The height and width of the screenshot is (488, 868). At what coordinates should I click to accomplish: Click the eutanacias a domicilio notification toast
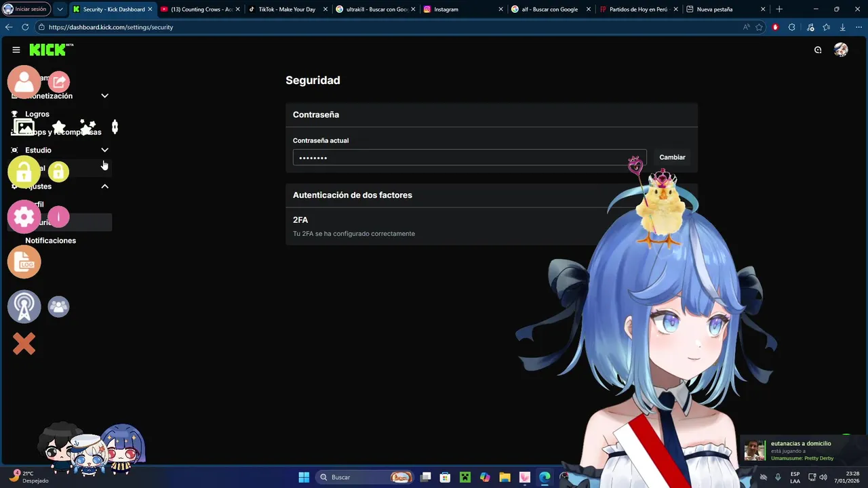(x=803, y=451)
